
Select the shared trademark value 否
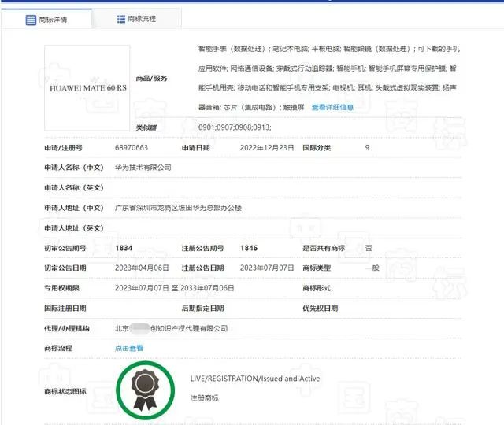369,248
